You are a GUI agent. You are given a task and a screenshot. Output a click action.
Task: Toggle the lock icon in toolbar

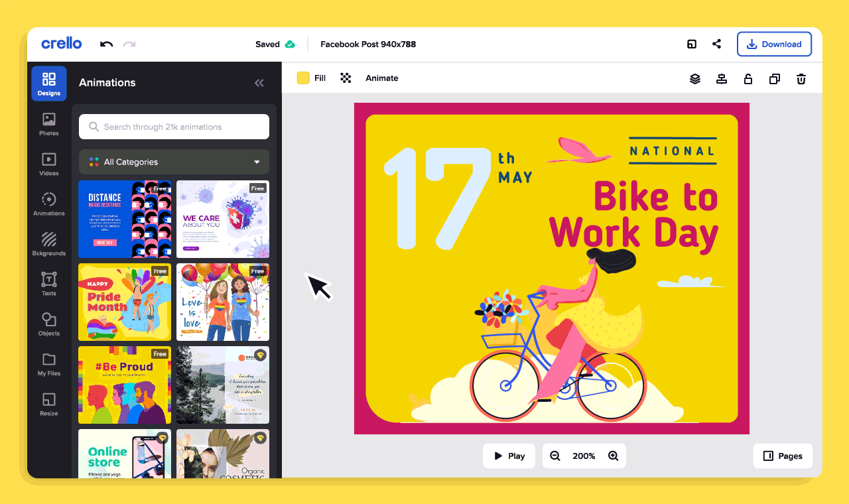pos(748,79)
